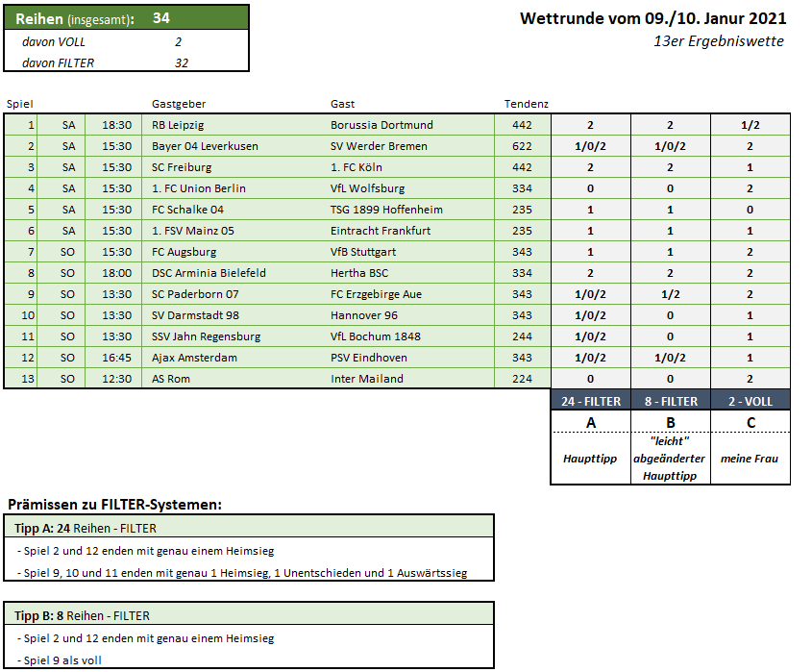Select the 'AS Rom' cell
Screen dimensions: 812x672
click(170, 379)
